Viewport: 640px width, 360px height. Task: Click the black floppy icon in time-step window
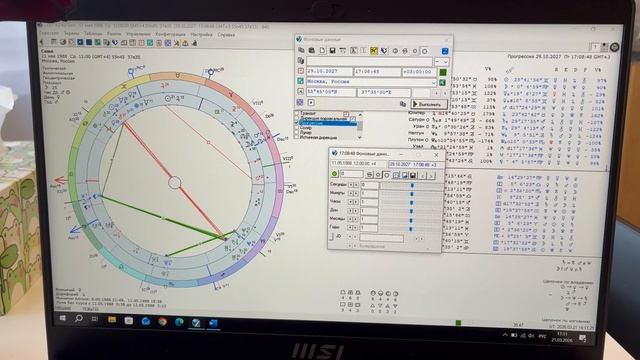click(413, 175)
